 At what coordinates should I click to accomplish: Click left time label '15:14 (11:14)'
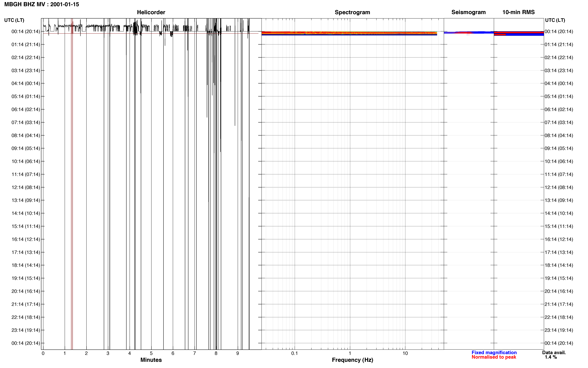26,226
